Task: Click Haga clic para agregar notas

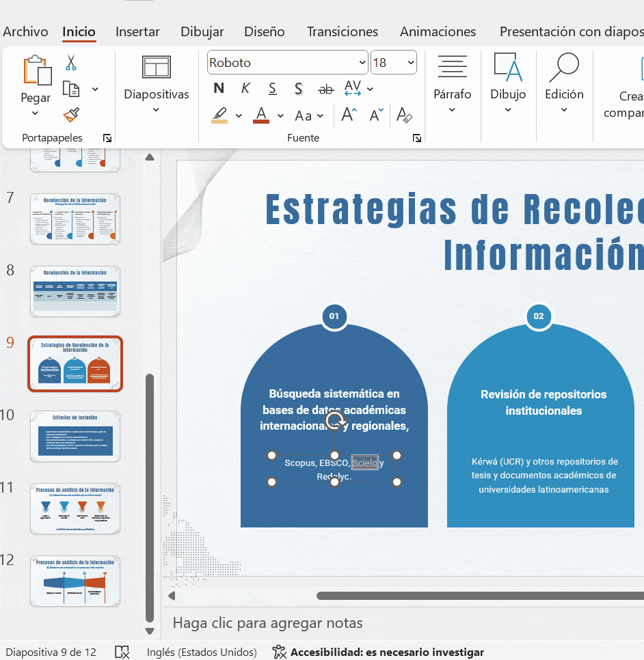Action: click(x=267, y=622)
